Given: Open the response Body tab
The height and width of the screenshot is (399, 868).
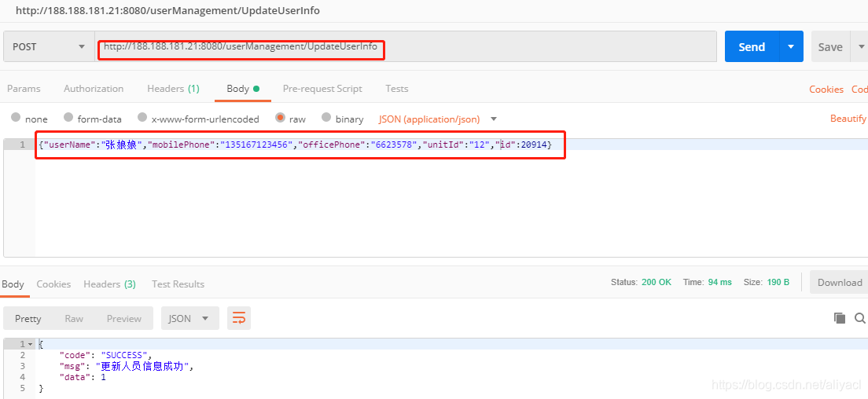Looking at the screenshot, I should (13, 284).
